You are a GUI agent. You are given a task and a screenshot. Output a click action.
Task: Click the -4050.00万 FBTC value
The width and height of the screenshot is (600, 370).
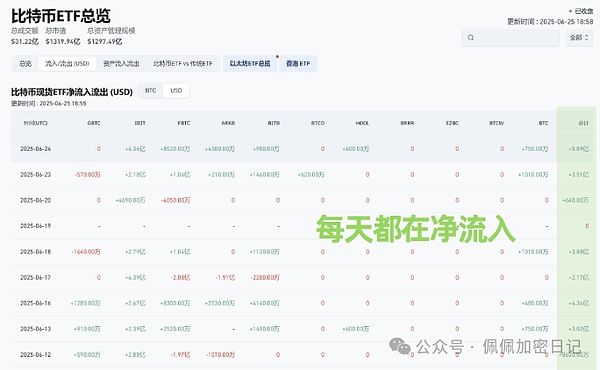(x=175, y=200)
